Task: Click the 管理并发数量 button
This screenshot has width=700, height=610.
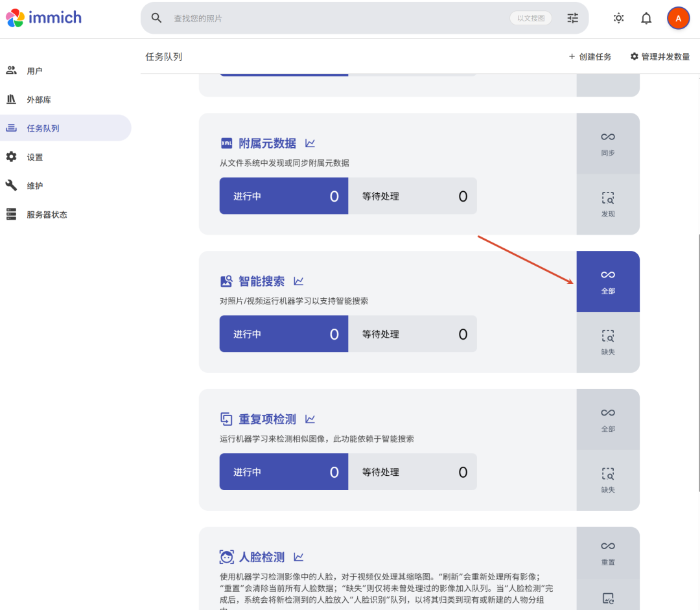Action: [660, 56]
